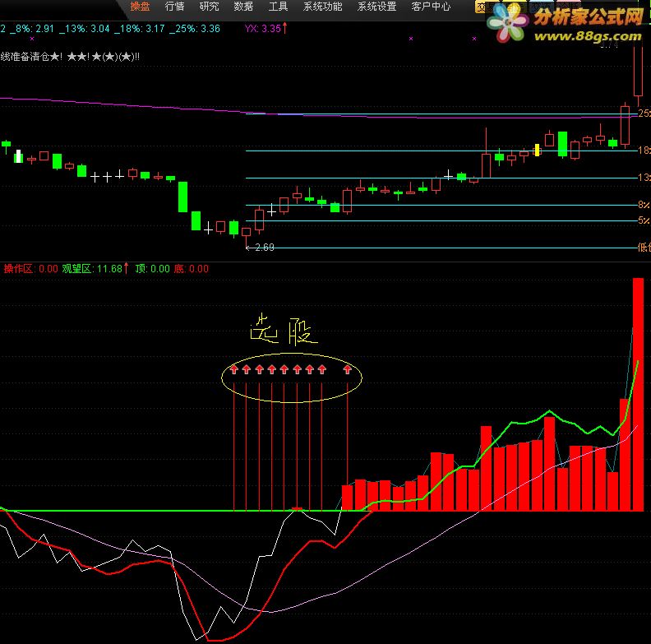
Task: Click the 底: 0.00 indicator label
Action: click(191, 269)
